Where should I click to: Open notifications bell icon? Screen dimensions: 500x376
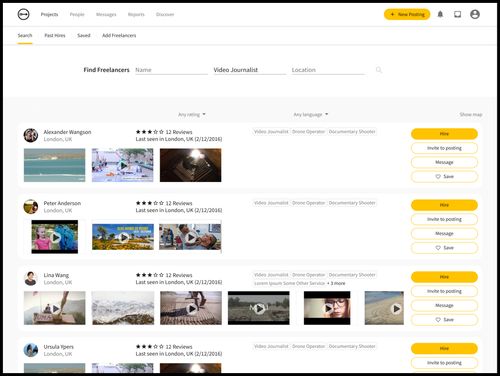(x=440, y=14)
